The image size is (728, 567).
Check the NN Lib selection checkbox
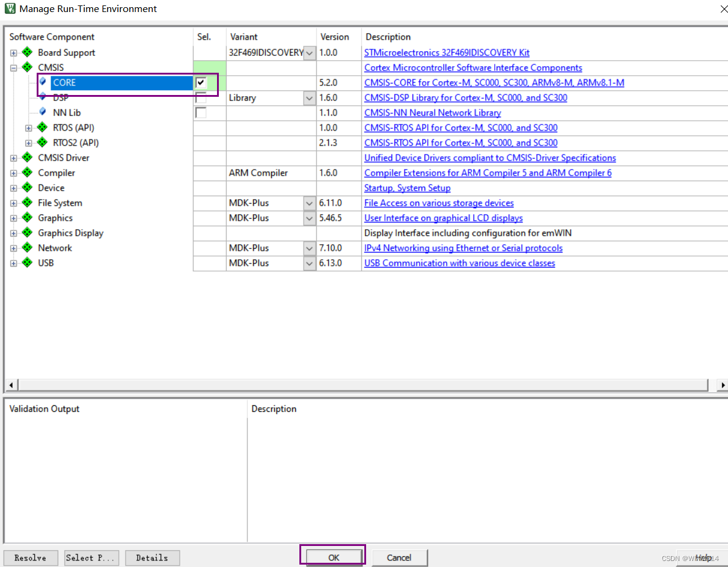tap(201, 112)
